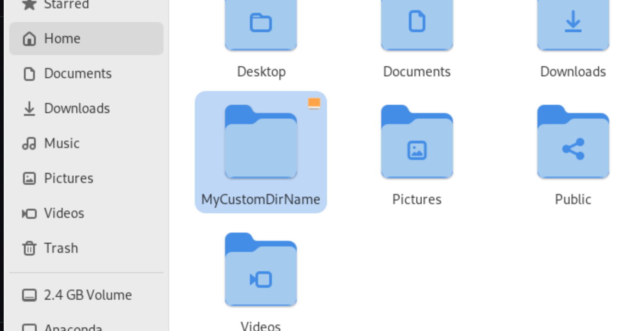644x331 pixels.
Task: Open Pictures from the sidebar
Action: tap(68, 178)
